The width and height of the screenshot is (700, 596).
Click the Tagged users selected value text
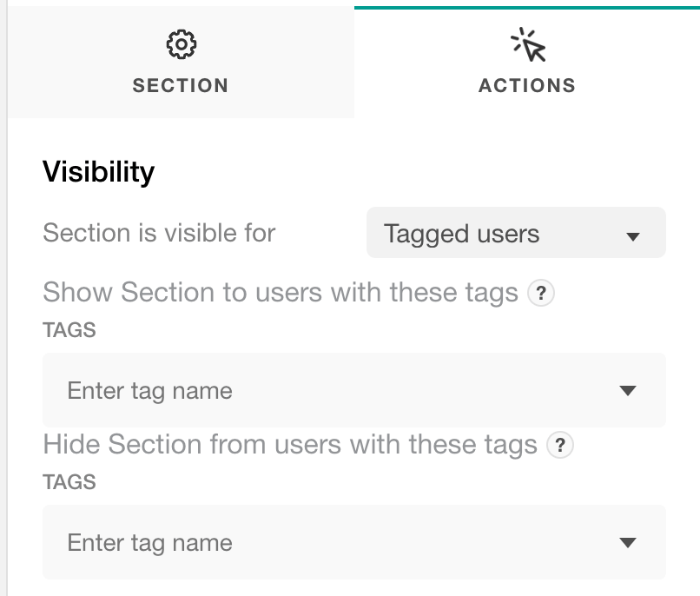pos(462,234)
